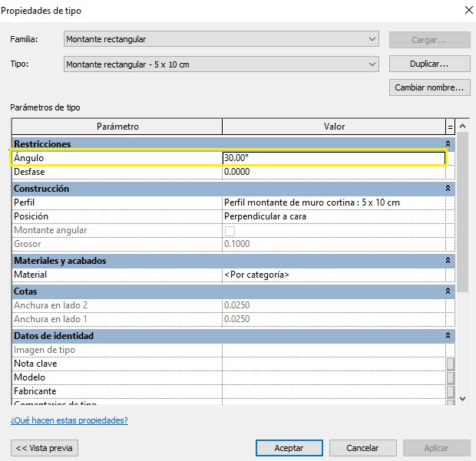Confirm with the Aceptar button
This screenshot has height=461, width=476.
(289, 448)
